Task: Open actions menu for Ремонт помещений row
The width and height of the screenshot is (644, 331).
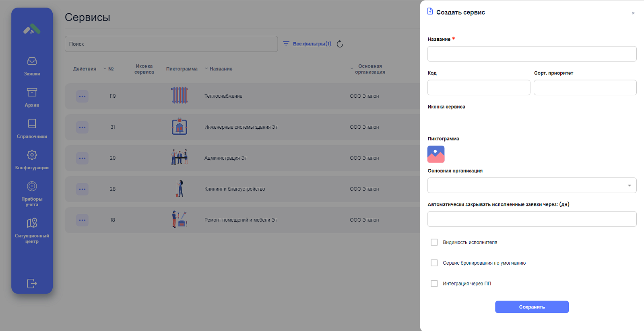Action: pyautogui.click(x=82, y=220)
